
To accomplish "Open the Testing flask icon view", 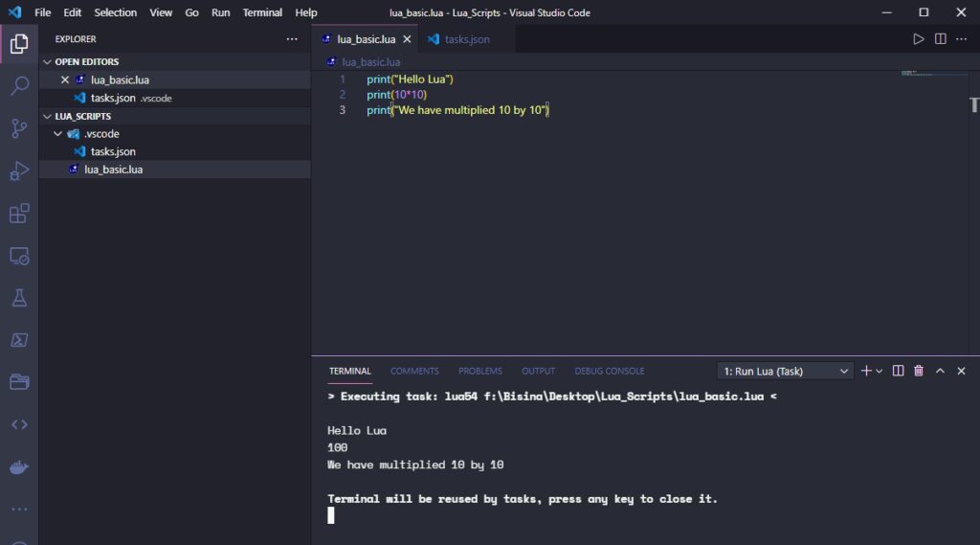I will coord(19,298).
